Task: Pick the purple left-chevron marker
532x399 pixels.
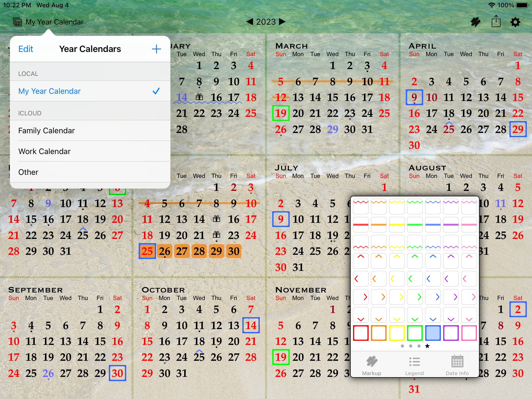Action: coord(451,279)
